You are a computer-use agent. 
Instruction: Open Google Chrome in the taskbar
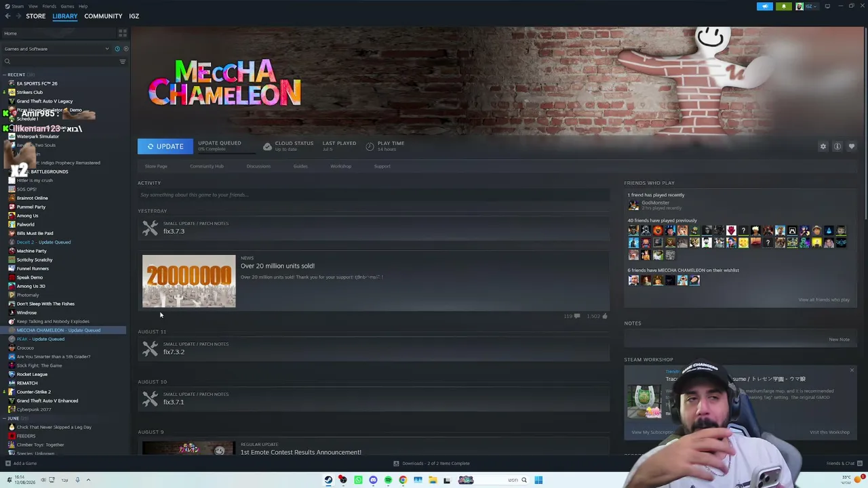(x=403, y=480)
